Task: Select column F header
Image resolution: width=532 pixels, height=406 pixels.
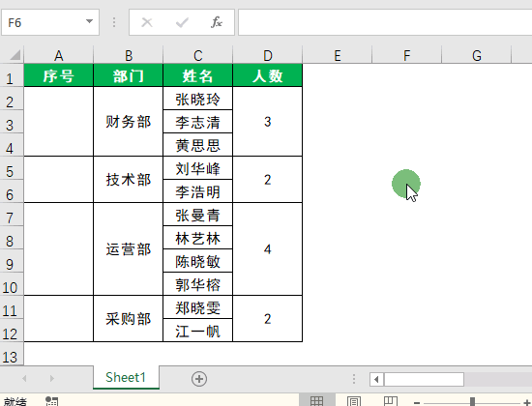Action: click(407, 55)
